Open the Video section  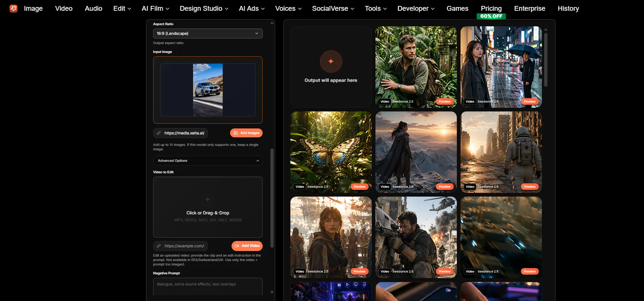click(64, 9)
